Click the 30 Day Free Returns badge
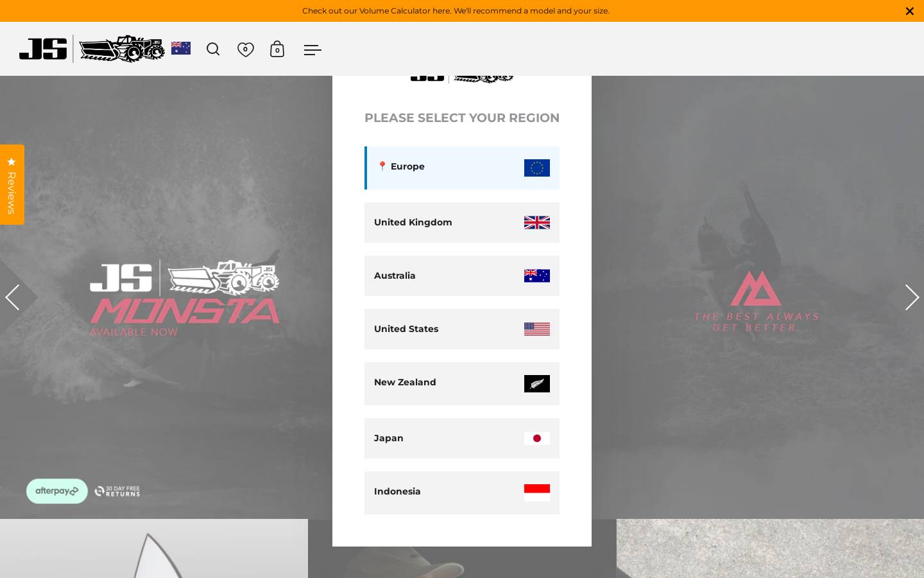 point(117,491)
